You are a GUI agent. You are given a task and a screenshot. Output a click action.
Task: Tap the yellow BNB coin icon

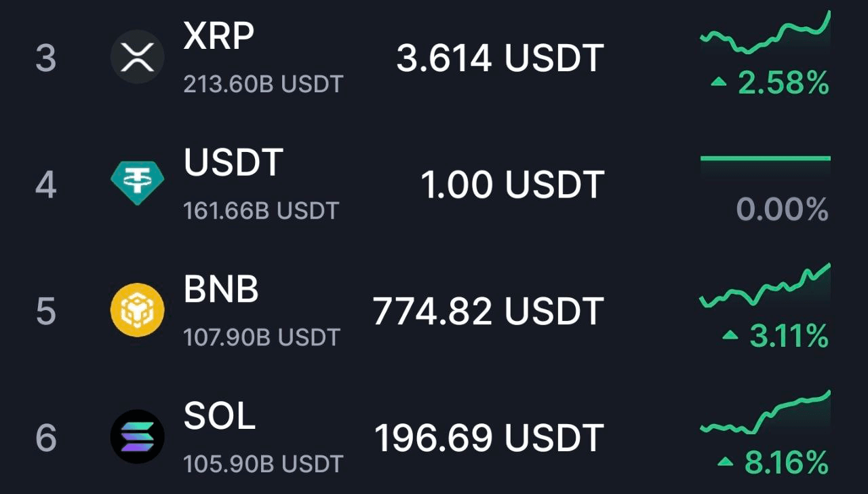click(137, 310)
